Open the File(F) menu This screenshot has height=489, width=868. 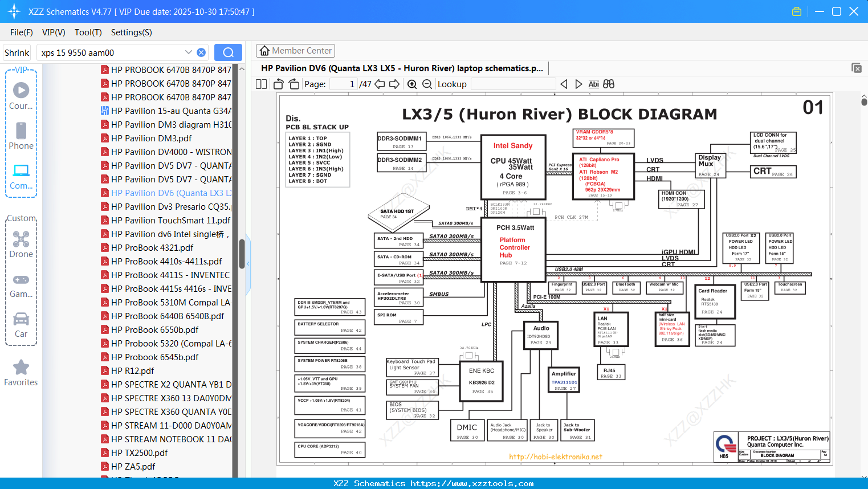click(22, 32)
